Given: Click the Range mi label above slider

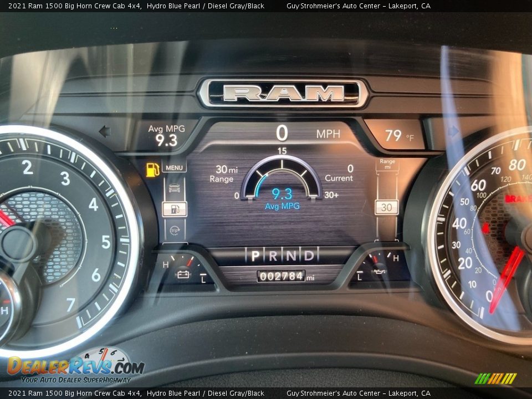Looking at the screenshot, I should (387, 164).
